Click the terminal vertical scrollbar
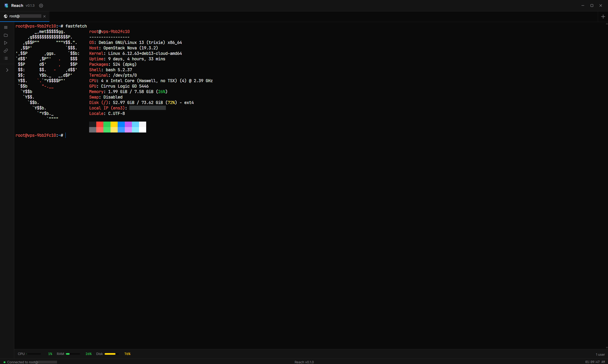This screenshot has height=364, width=608. click(607, 186)
